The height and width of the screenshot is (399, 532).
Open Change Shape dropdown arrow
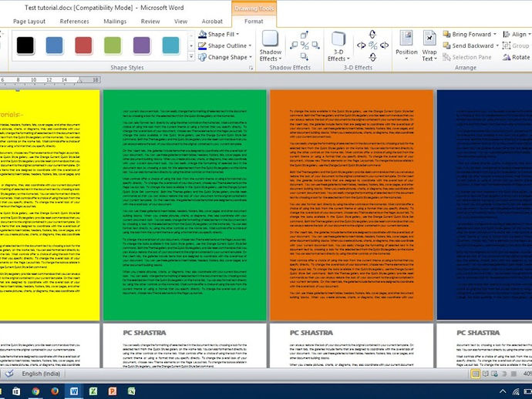251,57
